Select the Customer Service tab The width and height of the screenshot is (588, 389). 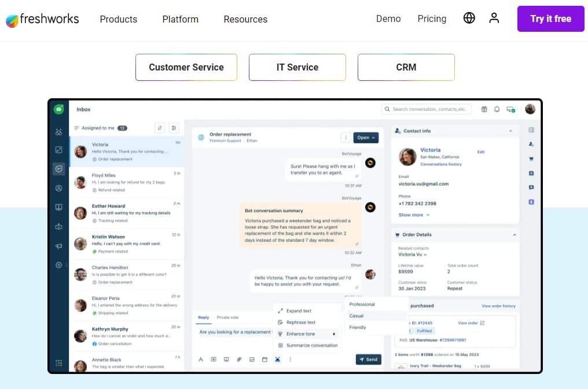coord(186,68)
